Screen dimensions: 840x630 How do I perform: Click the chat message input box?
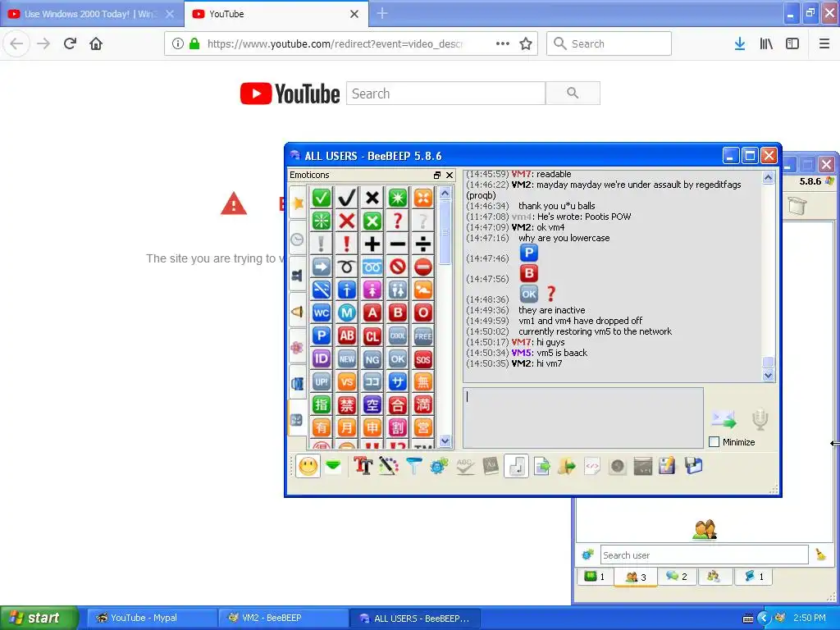[583, 418]
